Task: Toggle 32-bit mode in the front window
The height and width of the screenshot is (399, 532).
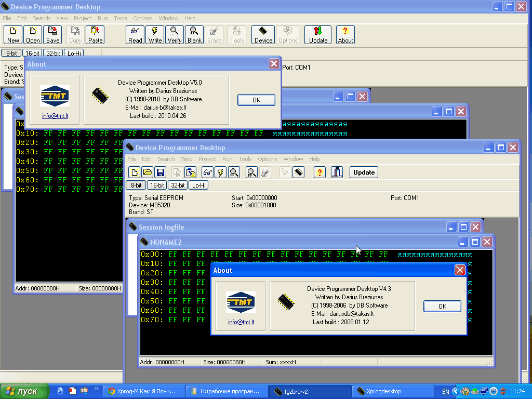Action: [x=178, y=185]
